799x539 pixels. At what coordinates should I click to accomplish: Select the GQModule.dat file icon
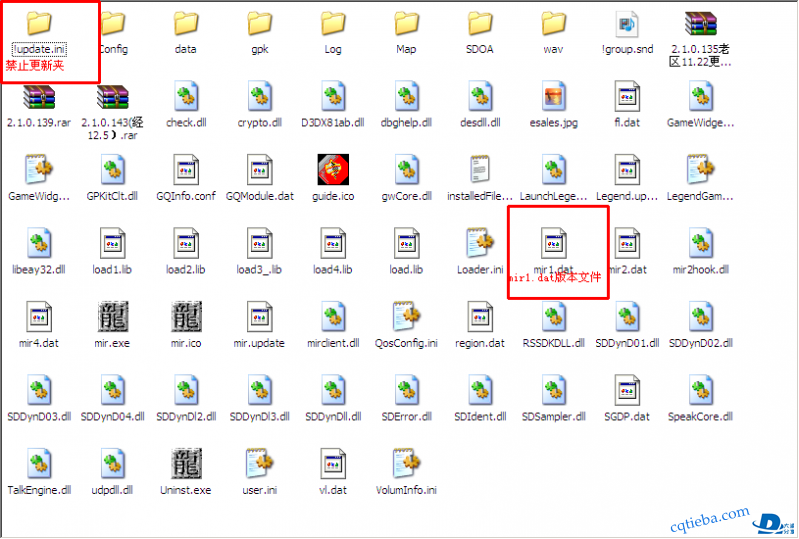point(260,170)
